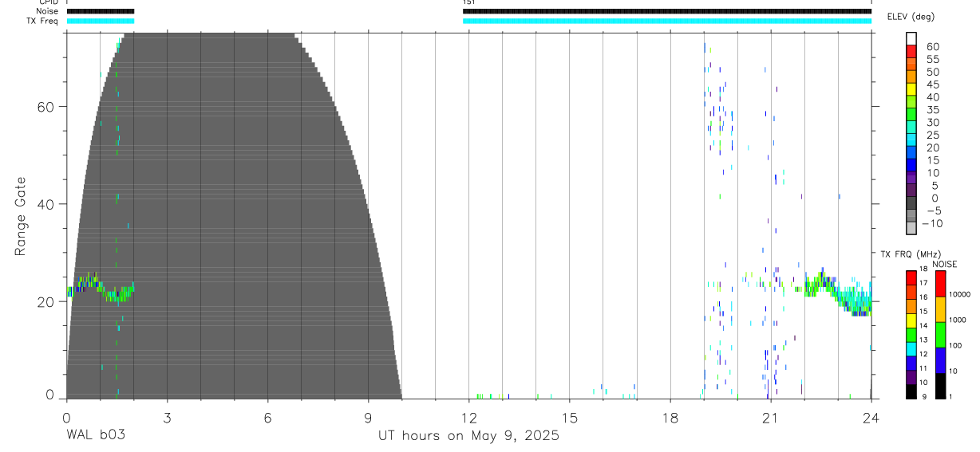Click the "24" tick on the UT hours axis
The image size is (980, 452).
pos(871,417)
